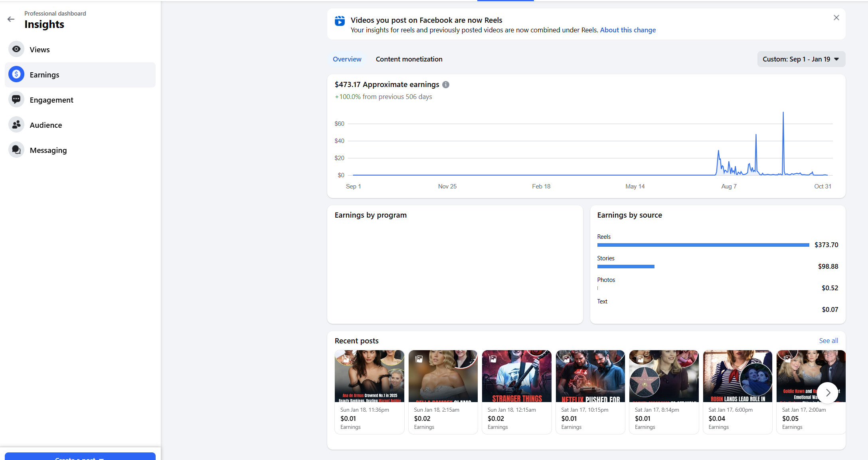The width and height of the screenshot is (868, 460).
Task: Dismiss the Reels notification banner
Action: click(836, 18)
